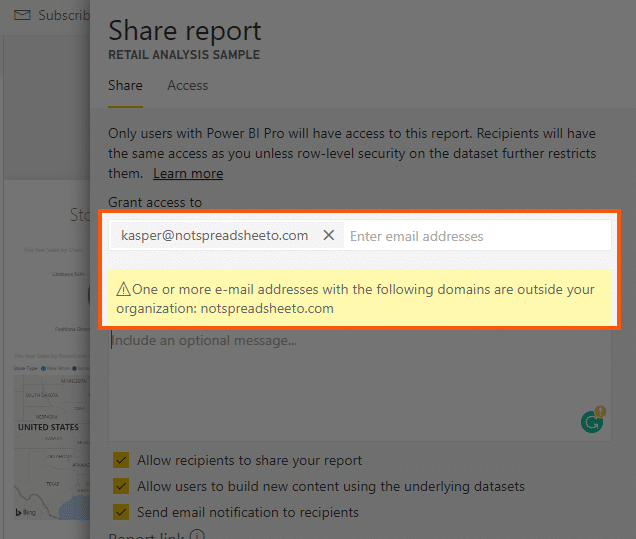Follow the Learn more link
The height and width of the screenshot is (539, 636).
[188, 174]
